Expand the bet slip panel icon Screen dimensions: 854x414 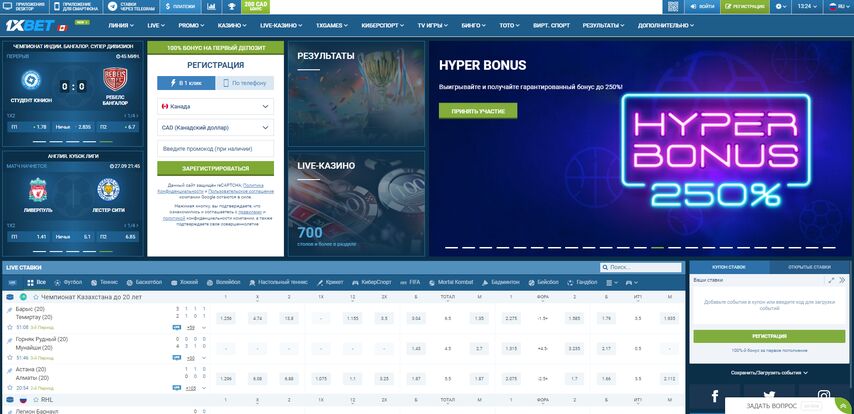click(x=831, y=280)
